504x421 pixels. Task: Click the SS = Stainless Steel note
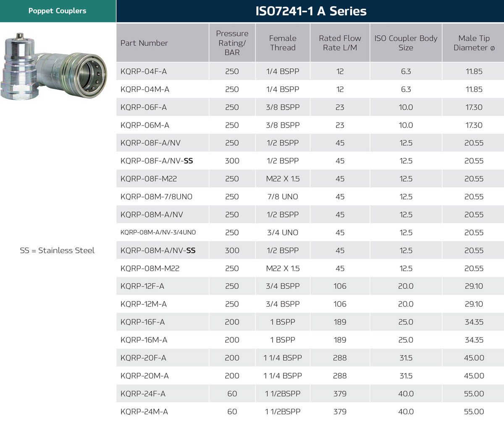(x=57, y=251)
